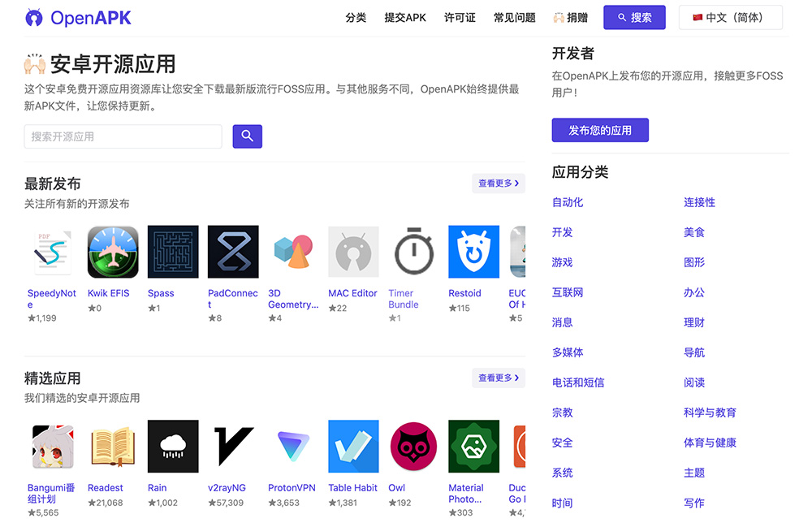Open the 游戏 category
Image resolution: width=812 pixels, height=527 pixels.
[563, 262]
